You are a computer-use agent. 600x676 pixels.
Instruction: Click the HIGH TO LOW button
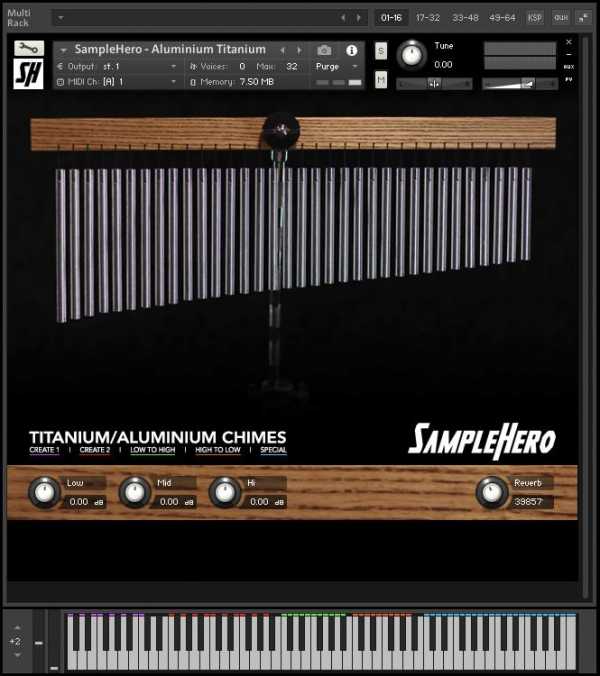point(218,451)
